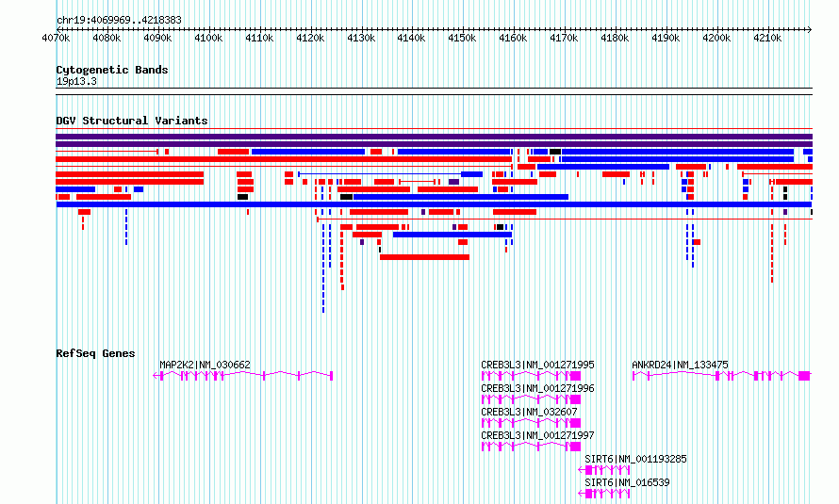Image resolution: width=839 pixels, height=504 pixels.
Task: Click the 4150k ruler tick label
Action: click(462, 38)
